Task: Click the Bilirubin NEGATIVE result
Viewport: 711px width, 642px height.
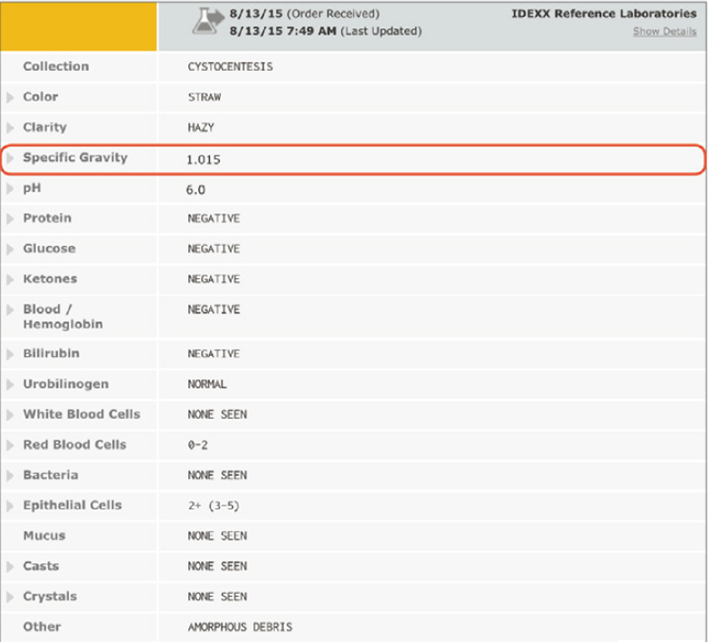Action: (214, 354)
